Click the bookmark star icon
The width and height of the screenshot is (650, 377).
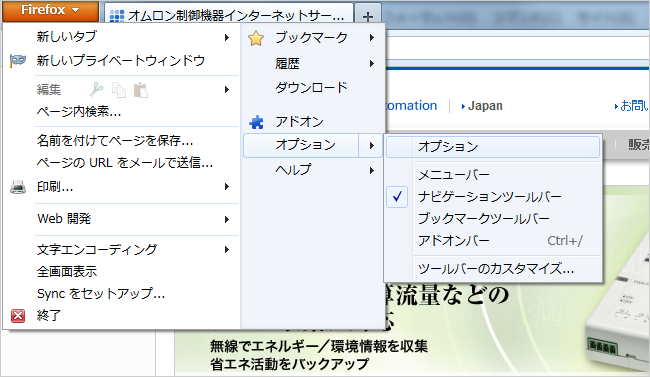pyautogui.click(x=256, y=38)
